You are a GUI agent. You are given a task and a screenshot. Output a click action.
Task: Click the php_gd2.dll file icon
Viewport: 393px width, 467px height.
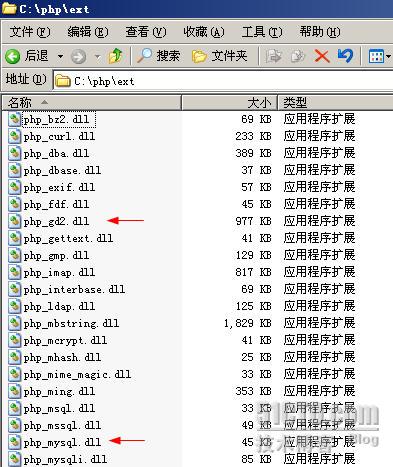click(15, 221)
